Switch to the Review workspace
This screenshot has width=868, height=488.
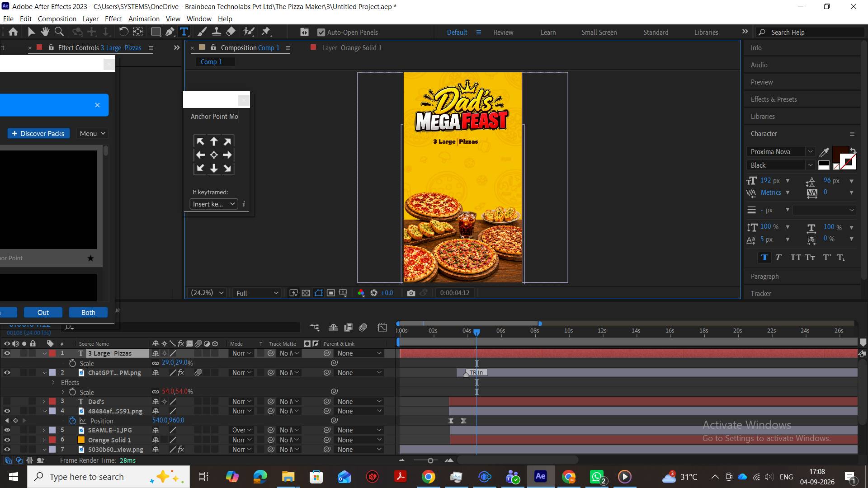pos(503,33)
